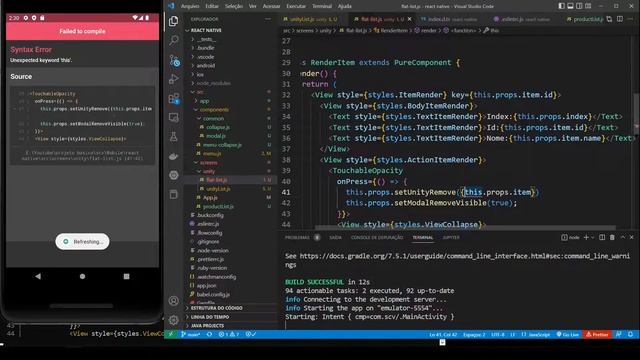
Task: Split the terminal using the split icon
Action: point(602,237)
